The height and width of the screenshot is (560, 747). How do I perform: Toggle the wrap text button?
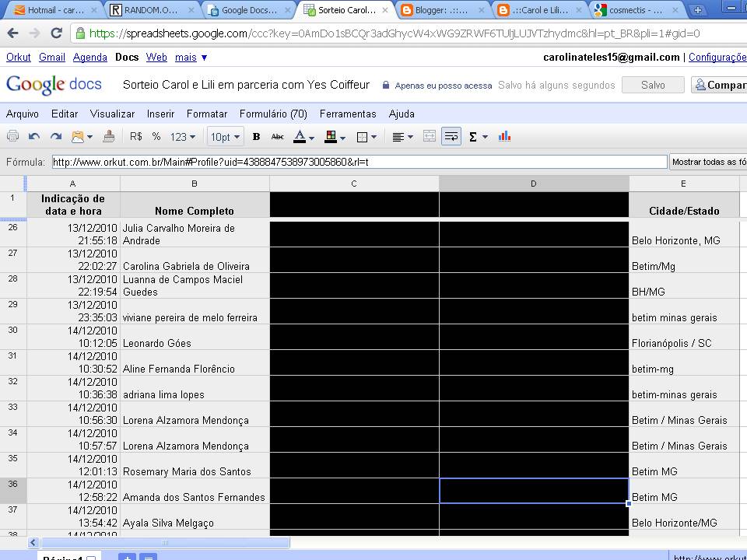pyautogui.click(x=451, y=137)
